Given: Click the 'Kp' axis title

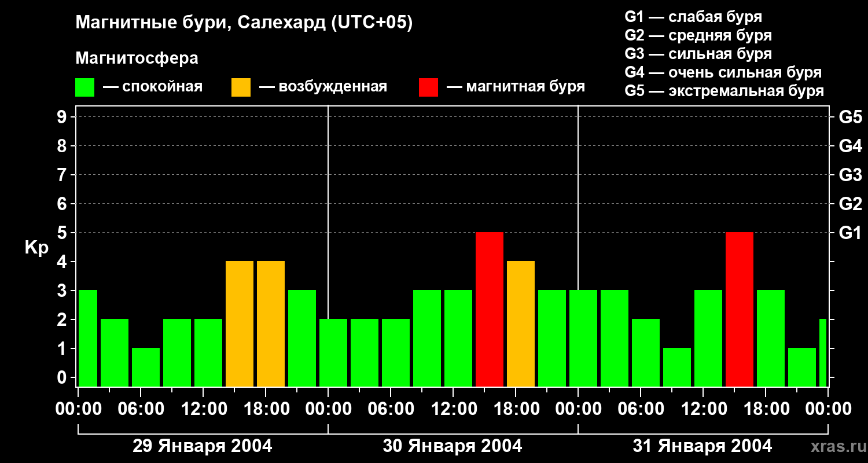Looking at the screenshot, I should pos(36,247).
